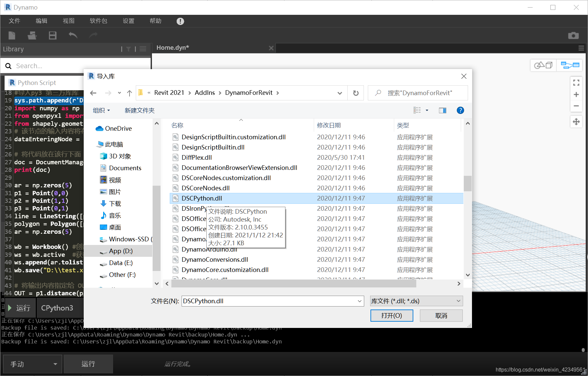
Task: Click the exclamation notification icon in menu bar
Action: coord(180,21)
